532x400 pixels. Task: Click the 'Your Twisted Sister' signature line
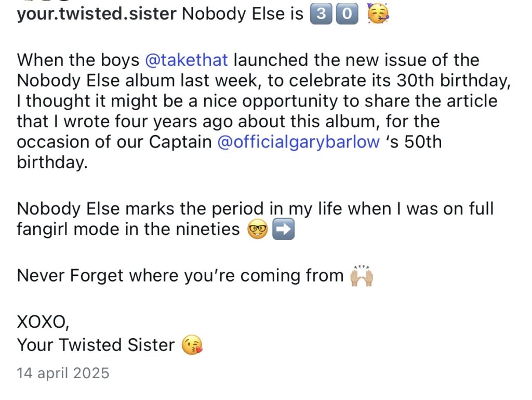click(x=96, y=344)
